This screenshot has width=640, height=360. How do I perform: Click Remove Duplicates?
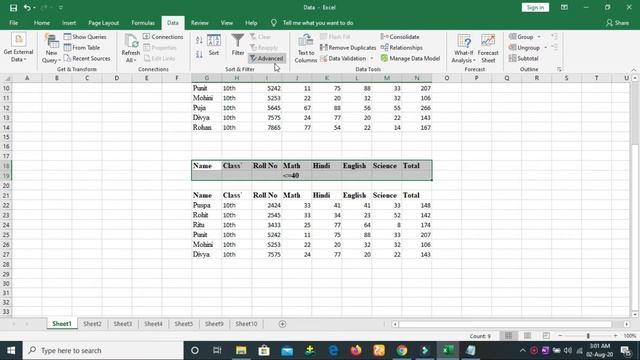point(348,47)
